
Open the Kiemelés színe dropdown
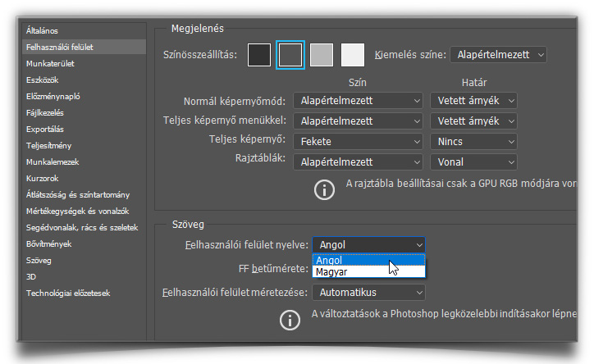click(x=497, y=55)
